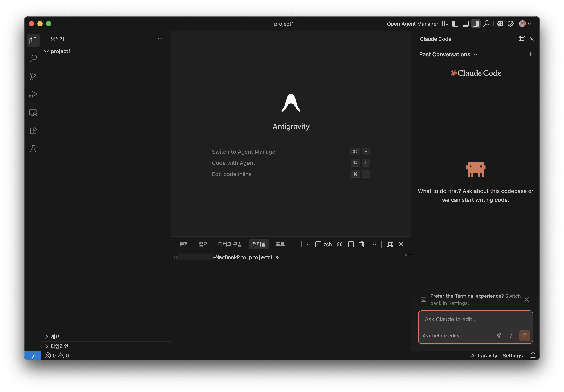Open the Past Conversations dropdown
This screenshot has width=564, height=392.
[x=448, y=54]
